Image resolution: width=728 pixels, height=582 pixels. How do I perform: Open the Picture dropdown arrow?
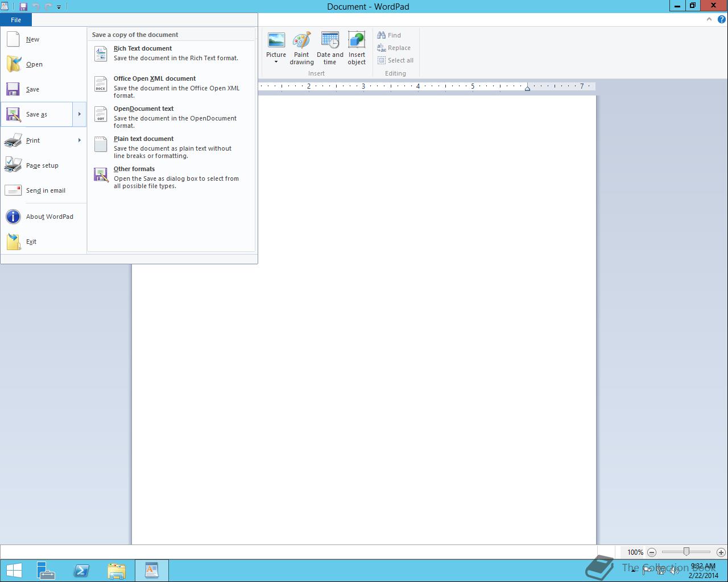tap(276, 62)
